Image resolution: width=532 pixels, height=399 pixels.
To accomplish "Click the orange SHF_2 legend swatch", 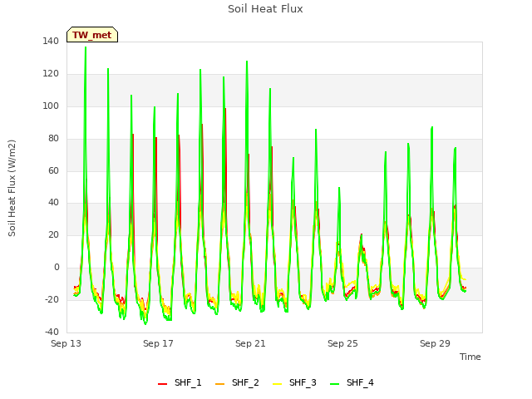I will click(x=219, y=384).
